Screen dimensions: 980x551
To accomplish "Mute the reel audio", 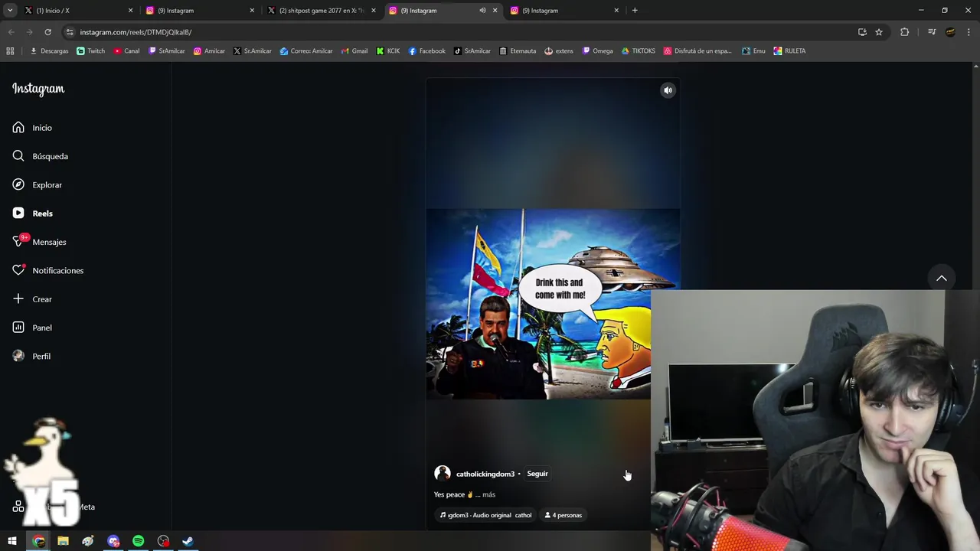I will tap(668, 90).
